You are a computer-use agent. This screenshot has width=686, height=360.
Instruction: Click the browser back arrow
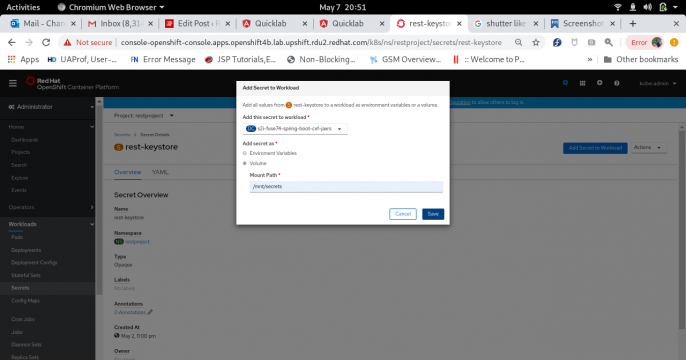pos(12,42)
